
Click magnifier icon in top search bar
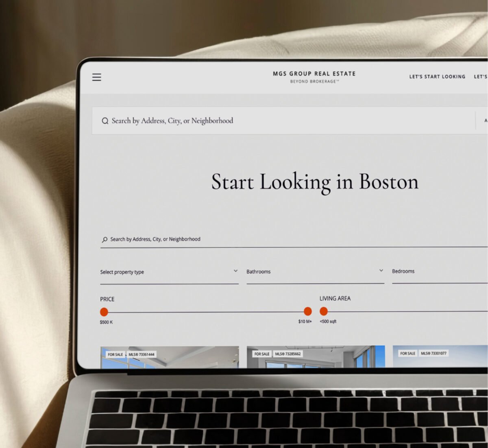[105, 121]
